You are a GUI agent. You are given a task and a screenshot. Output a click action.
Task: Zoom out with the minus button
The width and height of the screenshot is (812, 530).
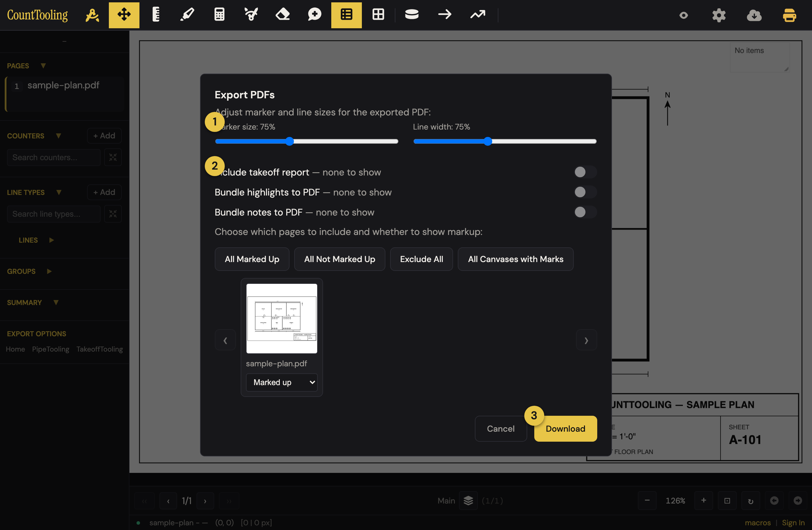coord(647,501)
